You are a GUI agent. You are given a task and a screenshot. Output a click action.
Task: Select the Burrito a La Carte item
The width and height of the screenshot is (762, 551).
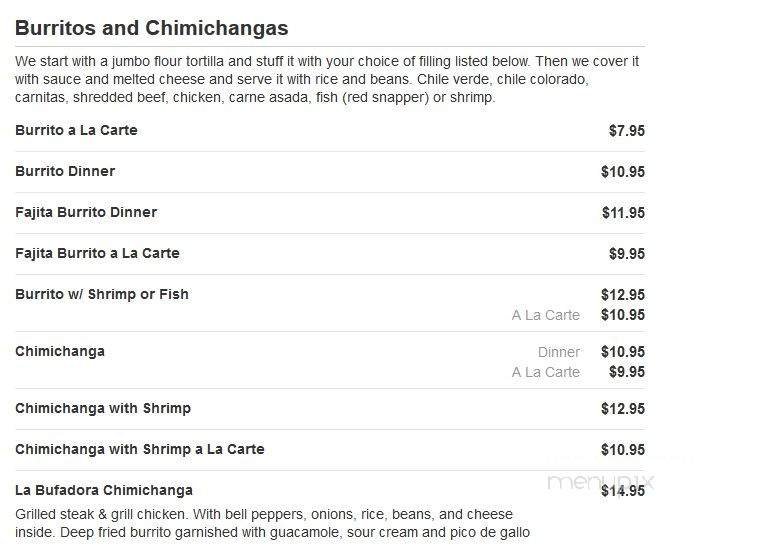pos(76,130)
